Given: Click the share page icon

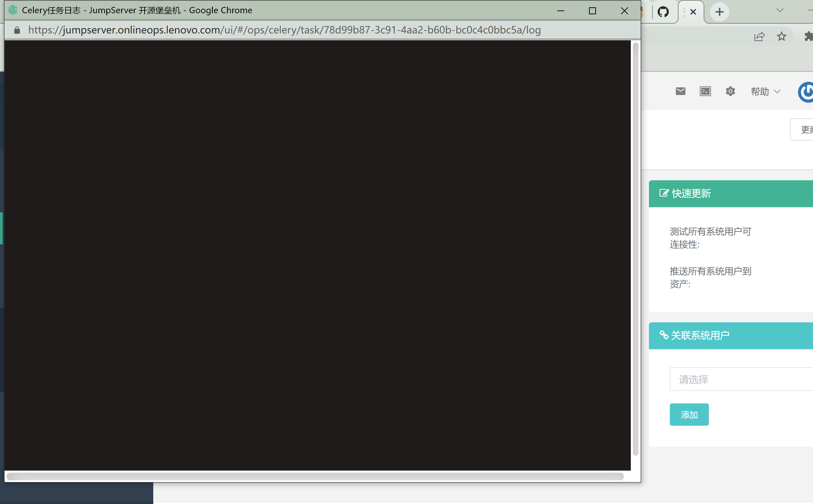Looking at the screenshot, I should [759, 37].
